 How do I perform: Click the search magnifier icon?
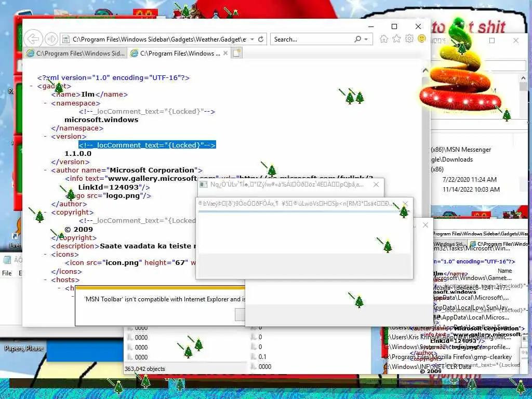[x=357, y=39]
